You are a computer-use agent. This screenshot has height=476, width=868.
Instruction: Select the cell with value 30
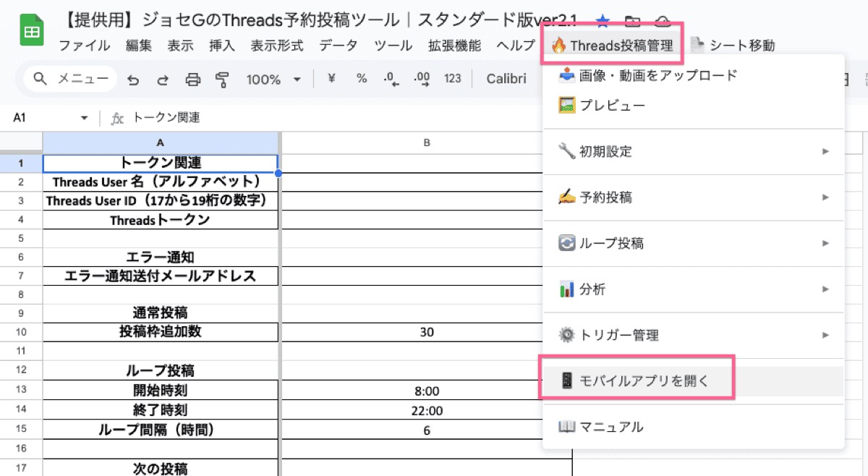pyautogui.click(x=427, y=332)
